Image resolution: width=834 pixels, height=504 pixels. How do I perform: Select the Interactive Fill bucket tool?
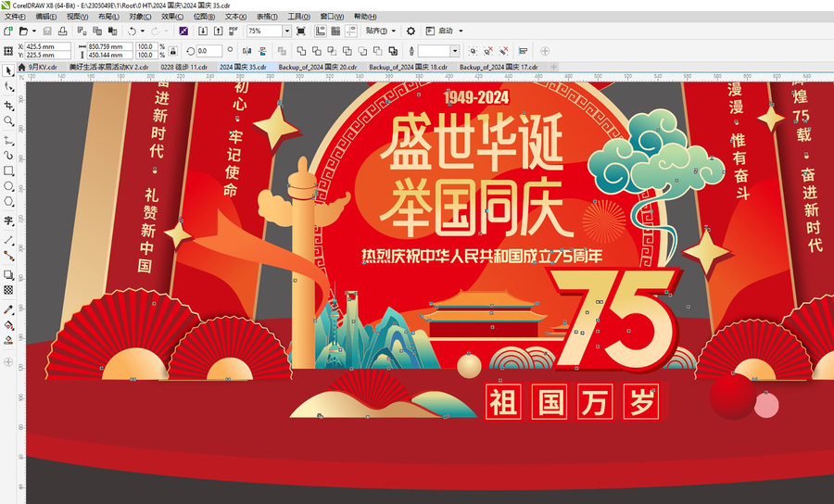point(8,325)
